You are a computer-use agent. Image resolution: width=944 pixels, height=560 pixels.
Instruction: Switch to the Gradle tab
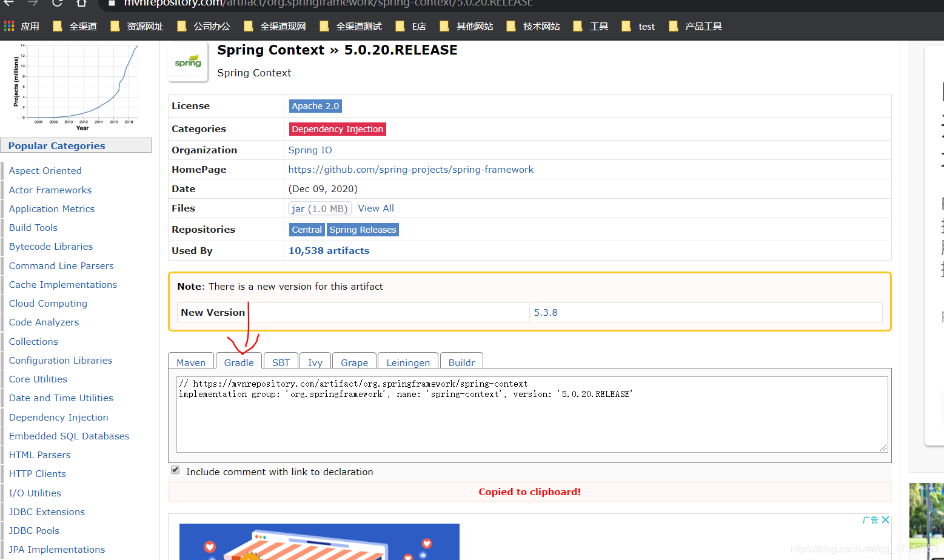(239, 361)
